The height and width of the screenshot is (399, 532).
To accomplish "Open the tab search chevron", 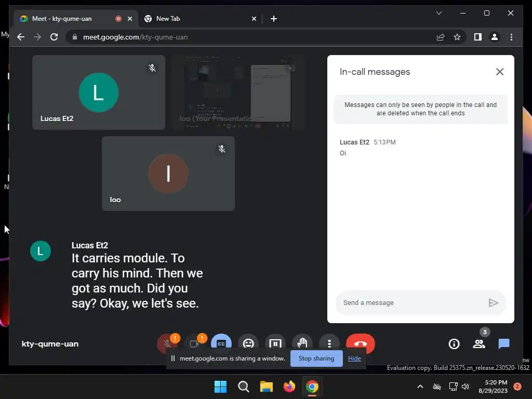I will point(438,13).
